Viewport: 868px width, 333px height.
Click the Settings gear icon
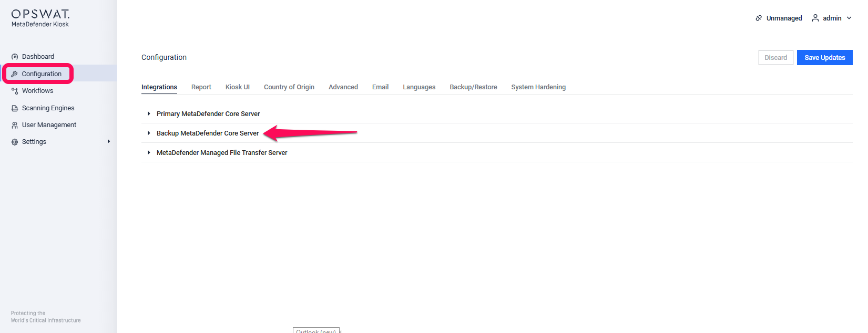click(x=15, y=142)
